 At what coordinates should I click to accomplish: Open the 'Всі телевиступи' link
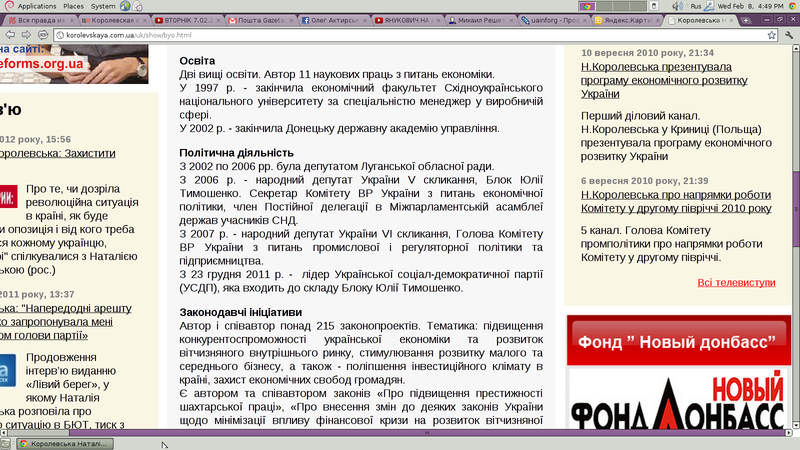(736, 282)
